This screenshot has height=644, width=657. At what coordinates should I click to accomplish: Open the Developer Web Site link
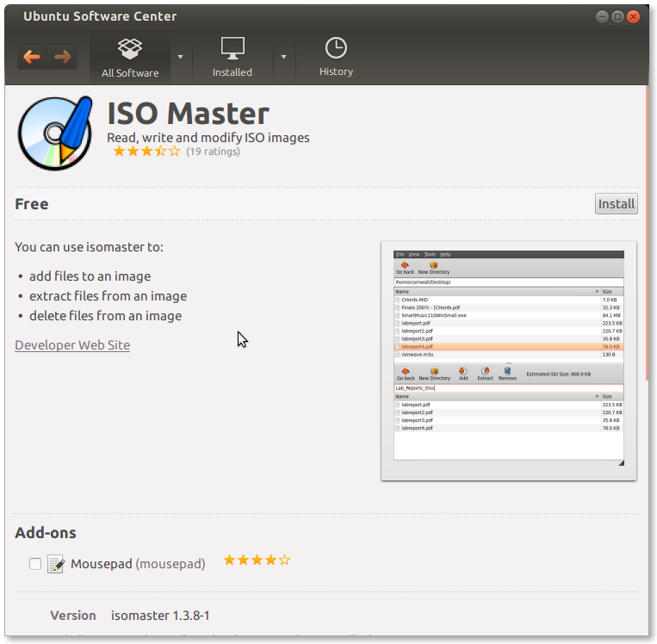(x=72, y=345)
